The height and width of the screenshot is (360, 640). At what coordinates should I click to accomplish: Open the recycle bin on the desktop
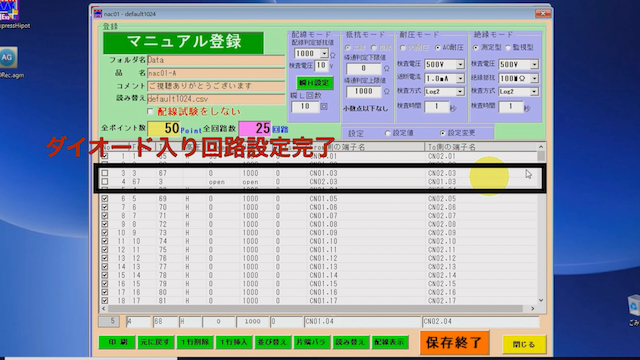click(x=634, y=306)
